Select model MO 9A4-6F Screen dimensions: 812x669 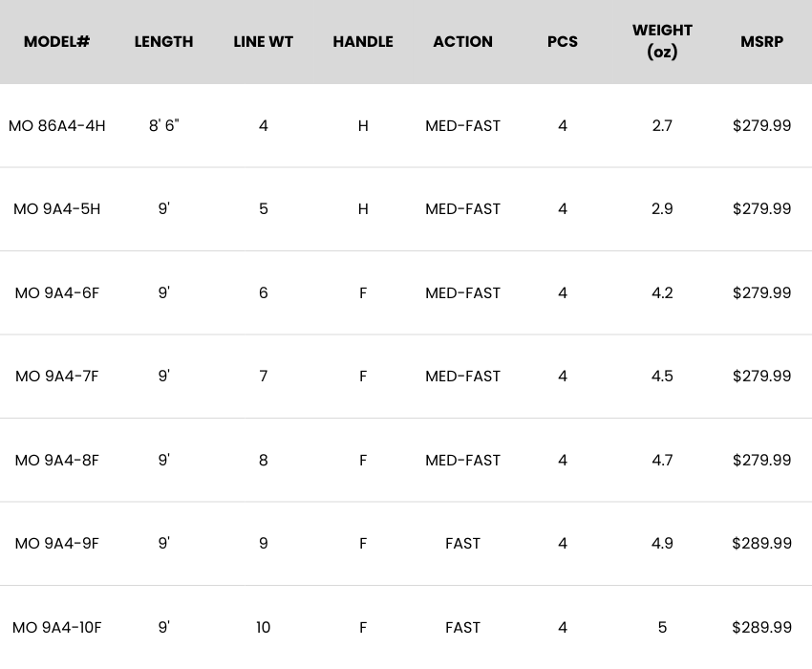coord(56,292)
